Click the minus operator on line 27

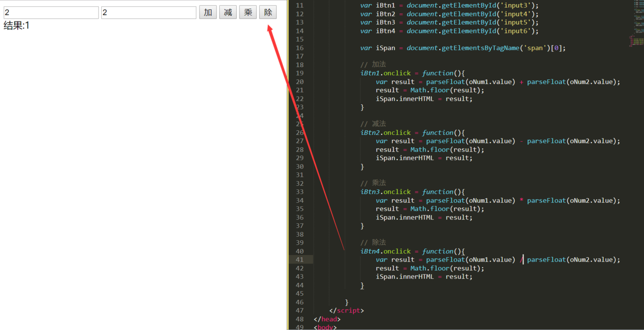(521, 141)
